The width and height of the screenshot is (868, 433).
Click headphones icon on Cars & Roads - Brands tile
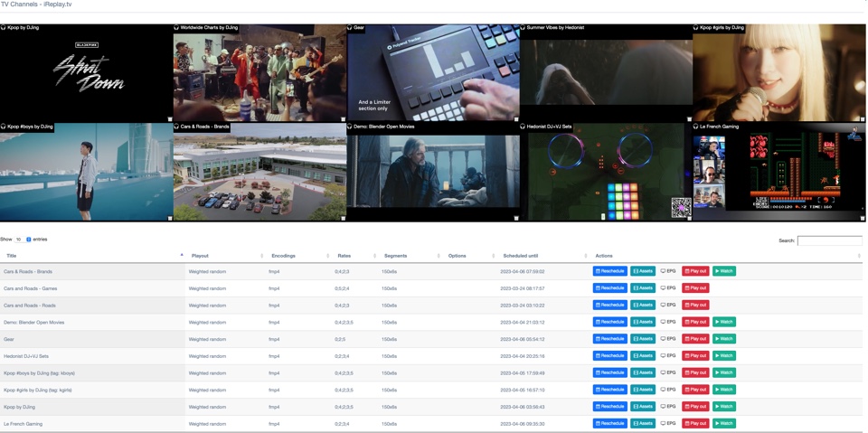[x=176, y=127]
